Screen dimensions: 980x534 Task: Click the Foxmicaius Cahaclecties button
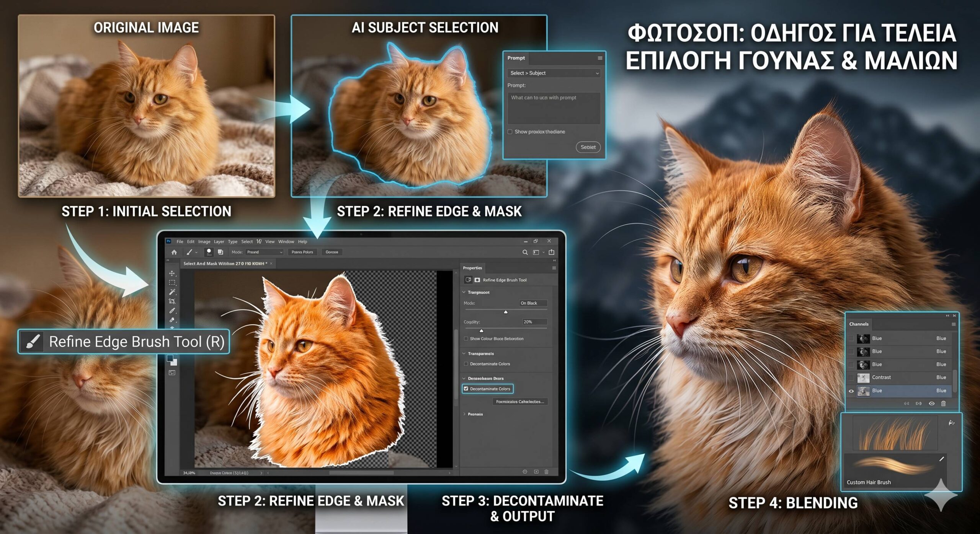[x=520, y=402]
